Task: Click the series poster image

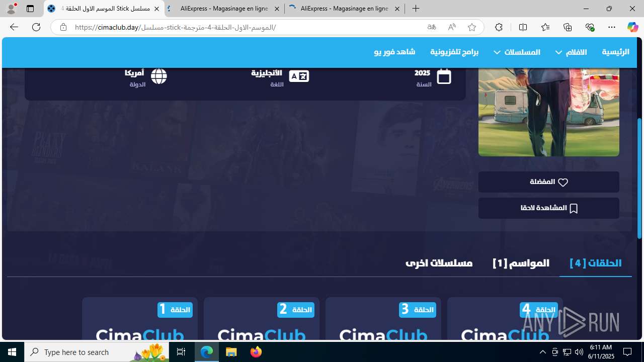Action: [549, 112]
